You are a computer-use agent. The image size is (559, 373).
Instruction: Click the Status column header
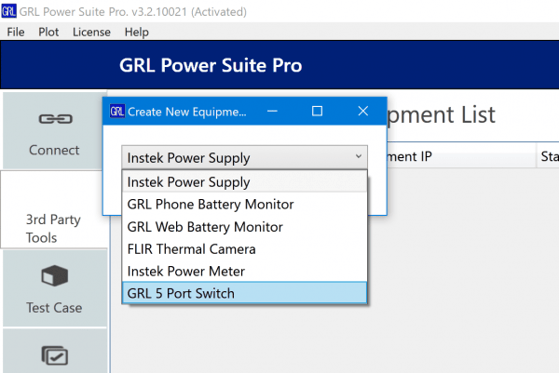pos(548,156)
